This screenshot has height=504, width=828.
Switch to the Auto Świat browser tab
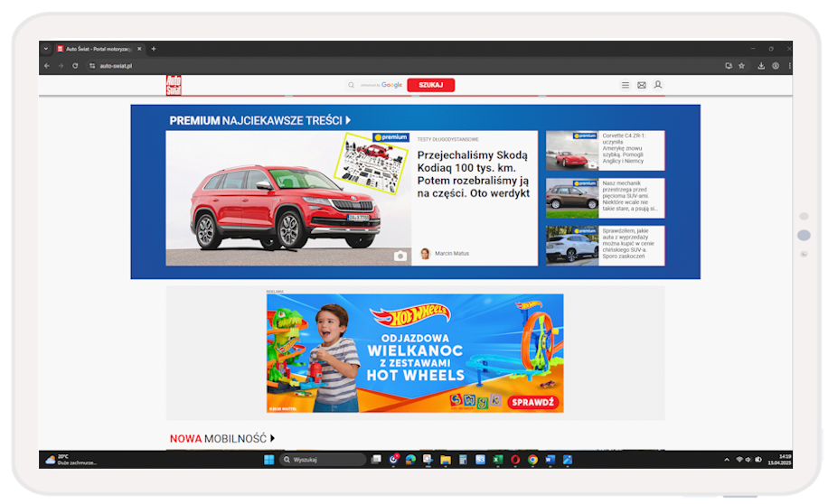pyautogui.click(x=99, y=49)
